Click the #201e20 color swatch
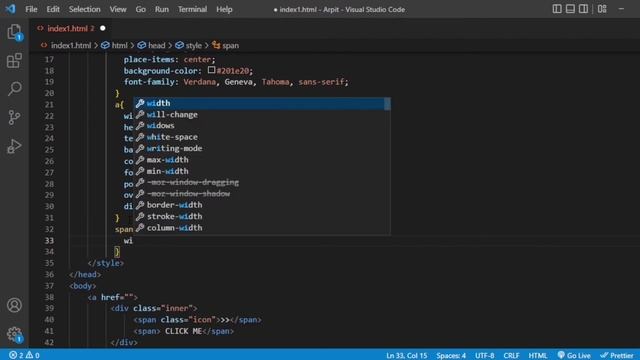 (x=211, y=70)
